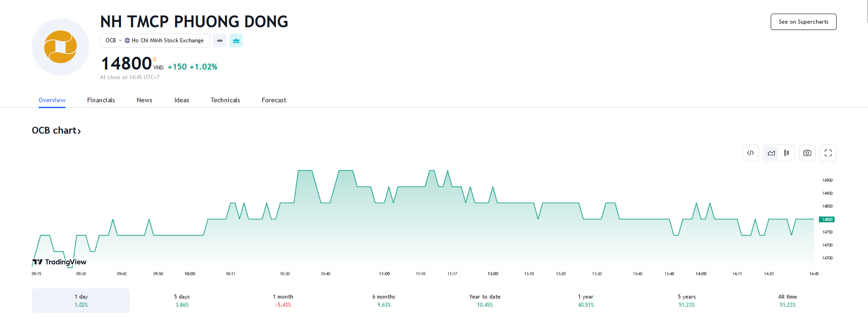Switch chart to candlestick style

[x=787, y=153]
